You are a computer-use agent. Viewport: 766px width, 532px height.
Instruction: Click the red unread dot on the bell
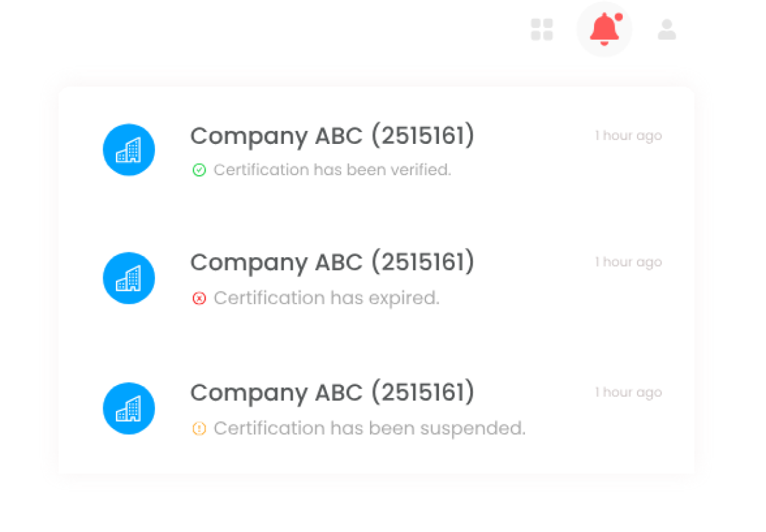(x=618, y=17)
